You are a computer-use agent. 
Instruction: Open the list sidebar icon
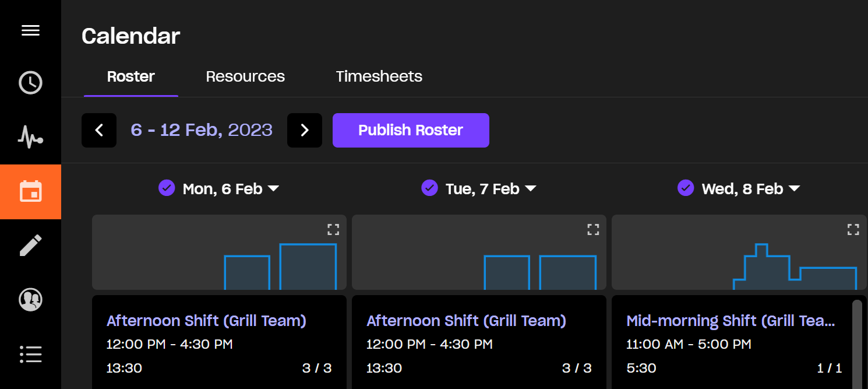tap(30, 354)
